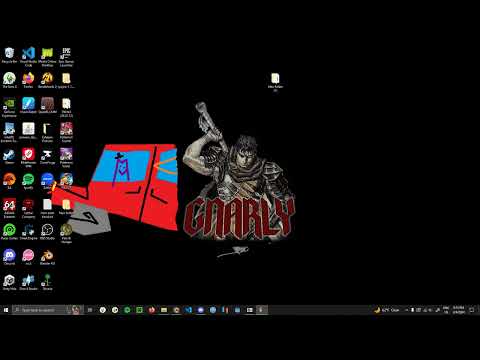
Task: Open Unity Hub desktop shortcut
Action: click(x=9, y=283)
